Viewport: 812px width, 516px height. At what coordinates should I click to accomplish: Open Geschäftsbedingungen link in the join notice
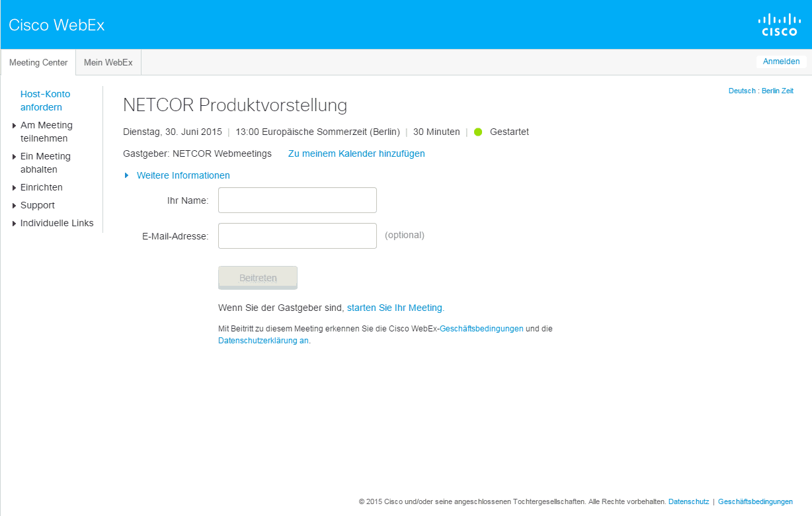(481, 328)
